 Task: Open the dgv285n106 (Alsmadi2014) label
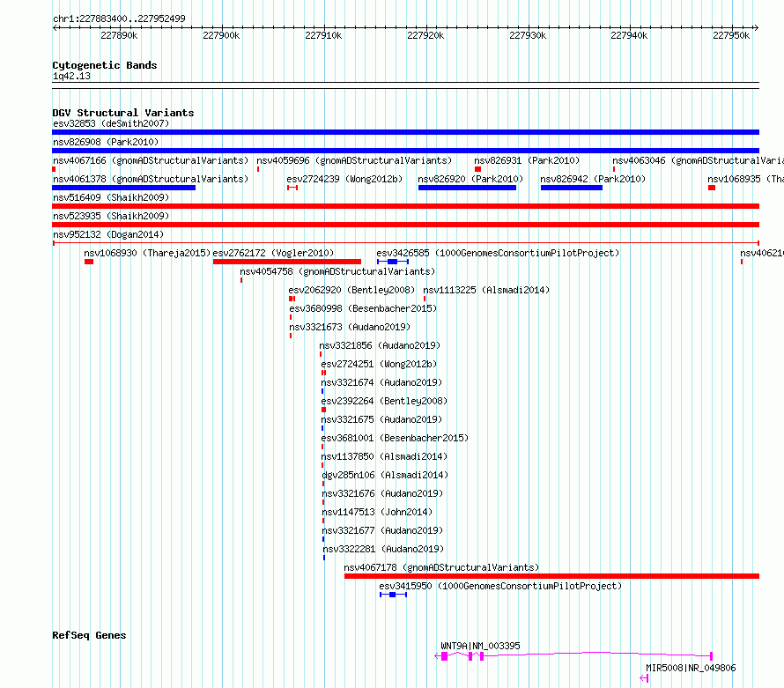385,475
